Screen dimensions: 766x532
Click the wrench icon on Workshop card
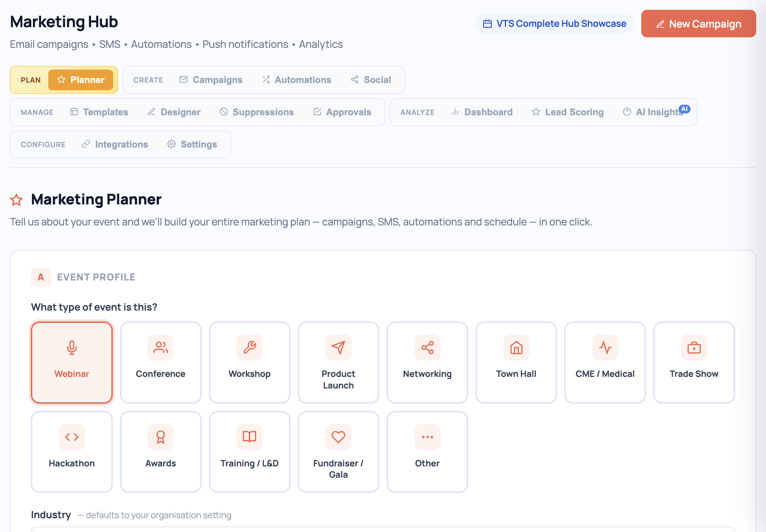point(250,348)
